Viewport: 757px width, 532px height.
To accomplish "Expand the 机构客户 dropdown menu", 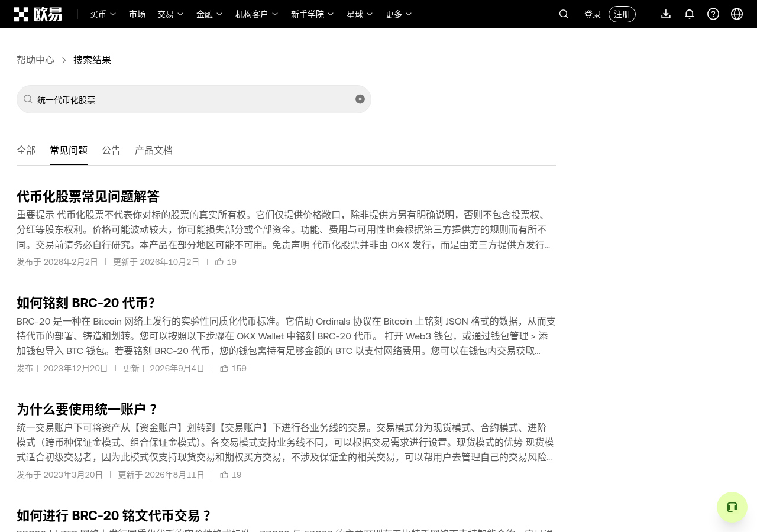I will click(x=257, y=14).
